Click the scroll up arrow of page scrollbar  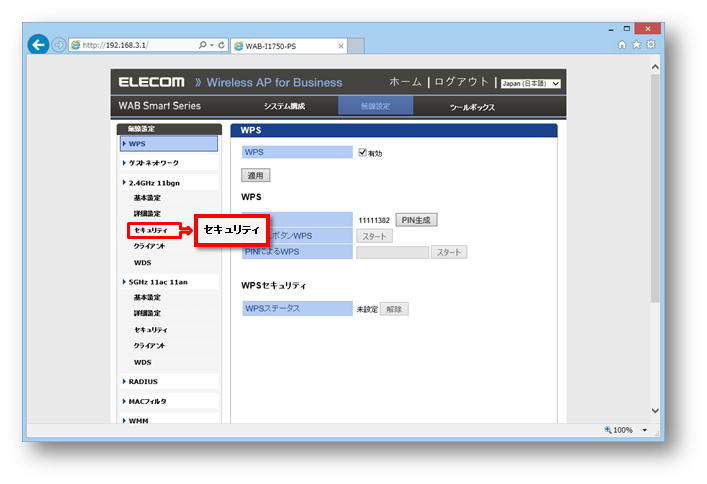tap(655, 67)
